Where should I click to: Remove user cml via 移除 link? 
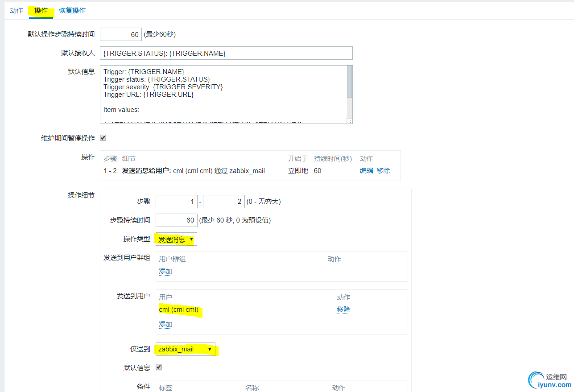[x=343, y=309]
